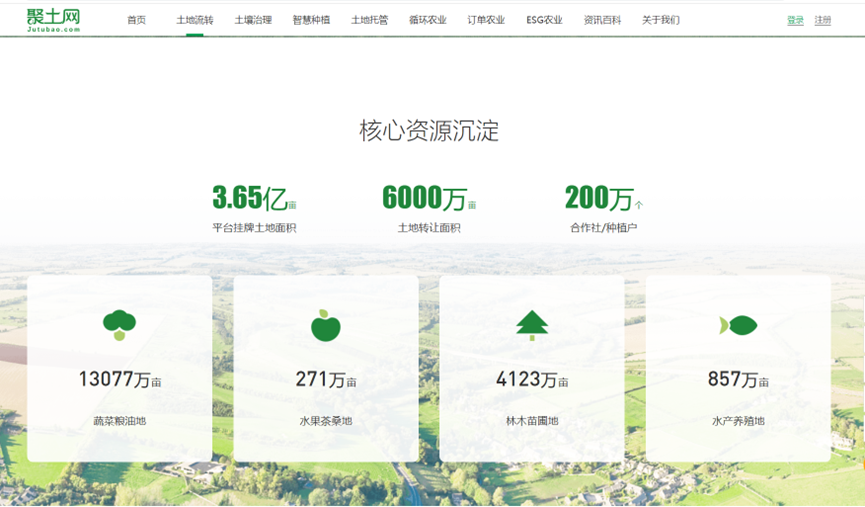Open the 4123万亩 林木苗圃地 card
865x507 pixels.
point(532,368)
